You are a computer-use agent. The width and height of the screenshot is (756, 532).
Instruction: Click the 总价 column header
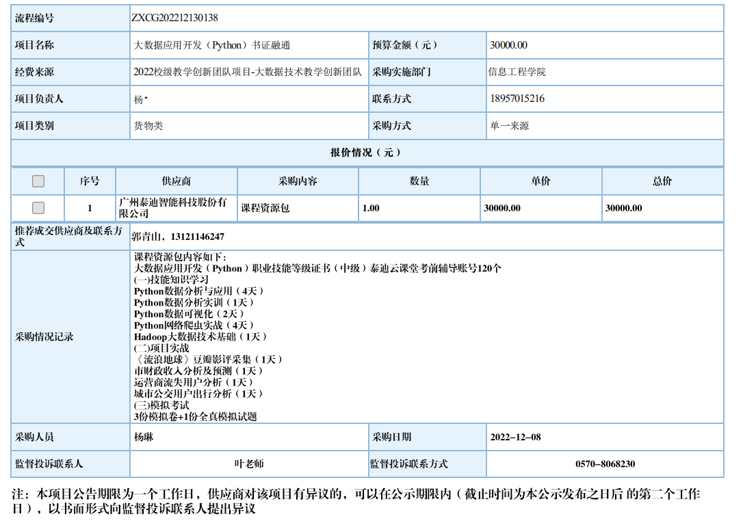pos(662,181)
